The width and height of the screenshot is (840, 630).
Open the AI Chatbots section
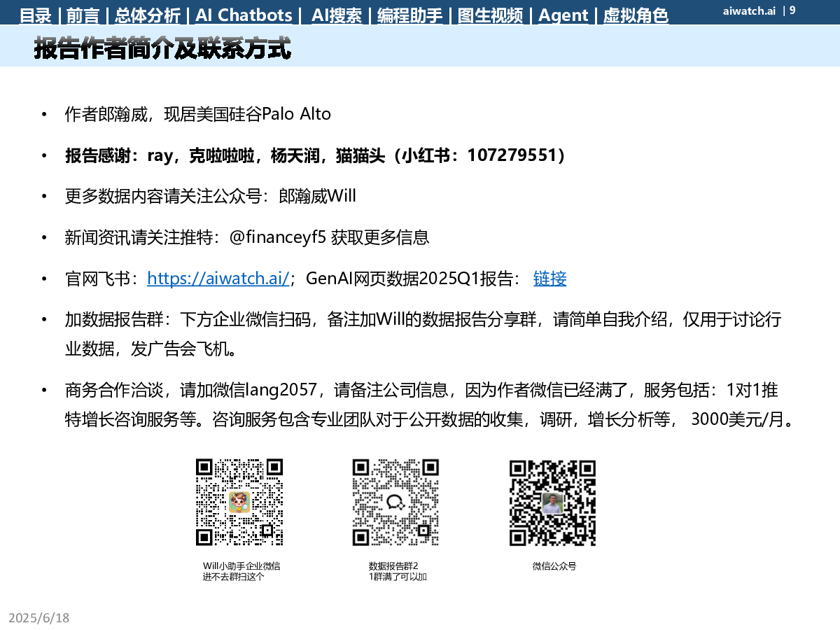244,15
